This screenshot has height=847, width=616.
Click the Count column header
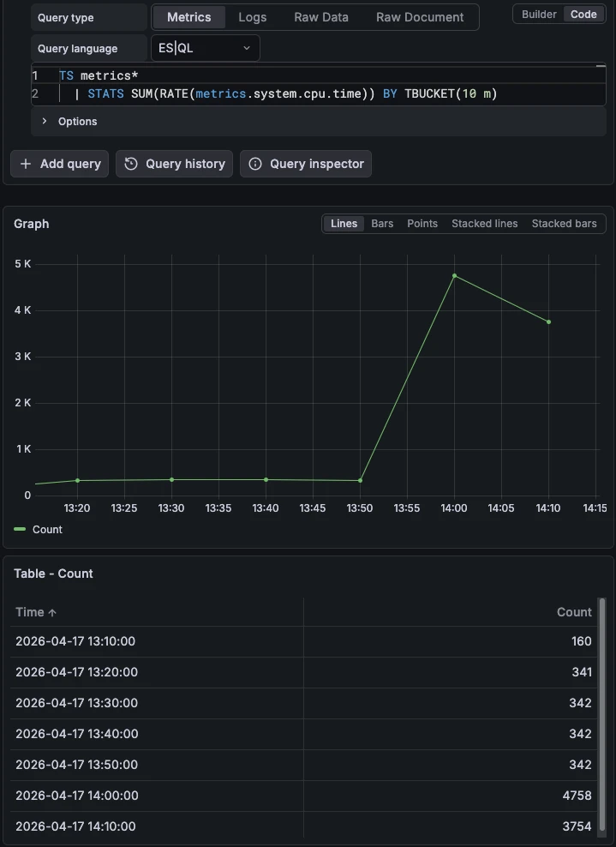[574, 612]
